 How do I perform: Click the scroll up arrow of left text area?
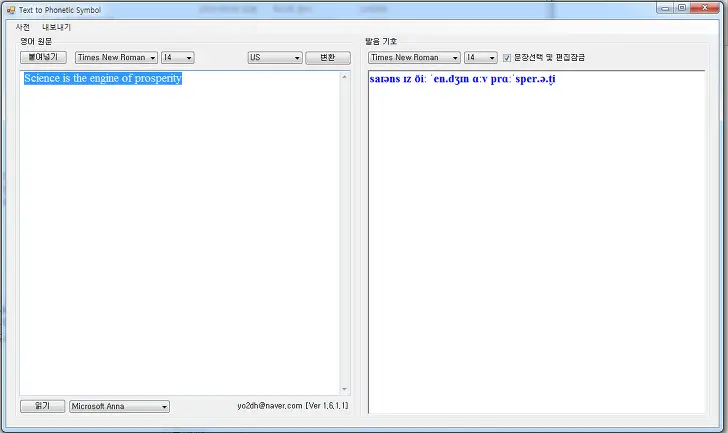click(344, 77)
